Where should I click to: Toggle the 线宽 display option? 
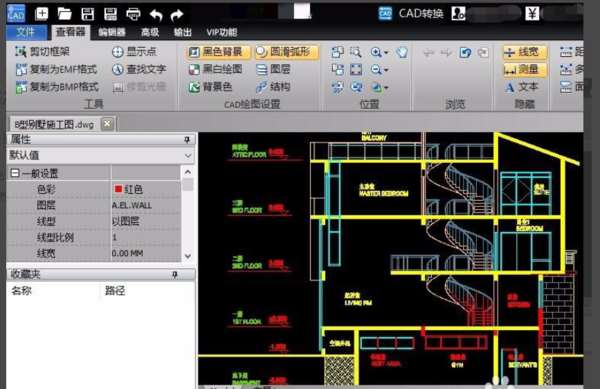(x=524, y=52)
